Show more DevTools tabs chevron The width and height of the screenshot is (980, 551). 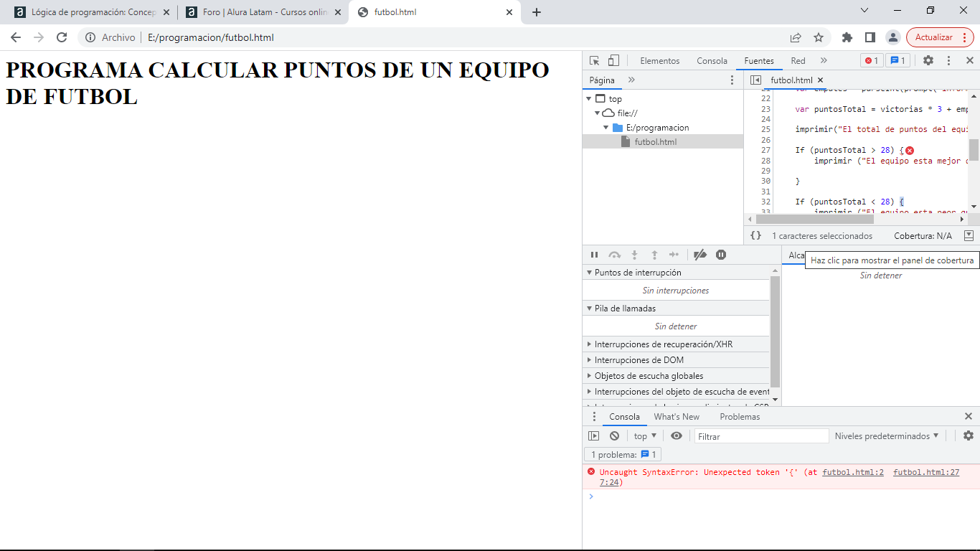824,61
